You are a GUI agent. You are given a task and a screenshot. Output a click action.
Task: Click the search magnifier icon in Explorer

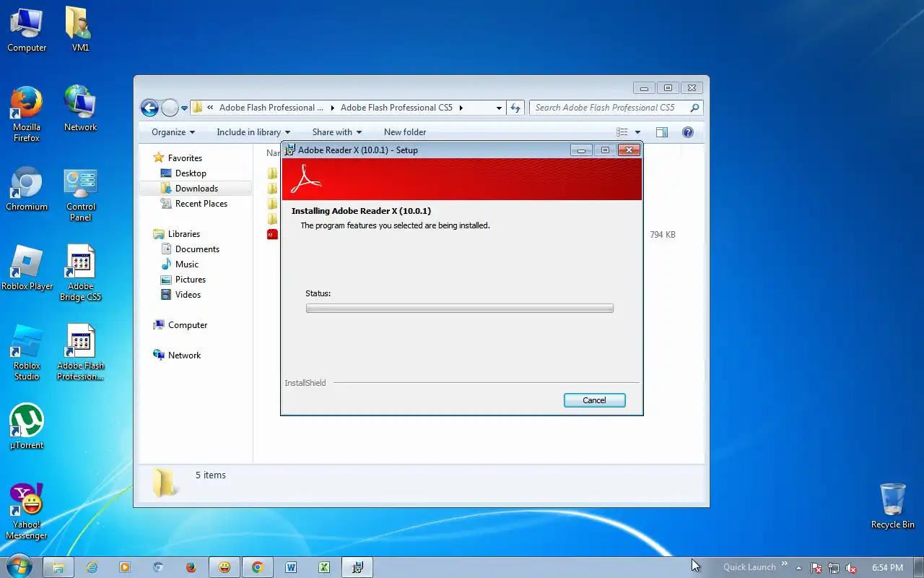click(x=694, y=108)
